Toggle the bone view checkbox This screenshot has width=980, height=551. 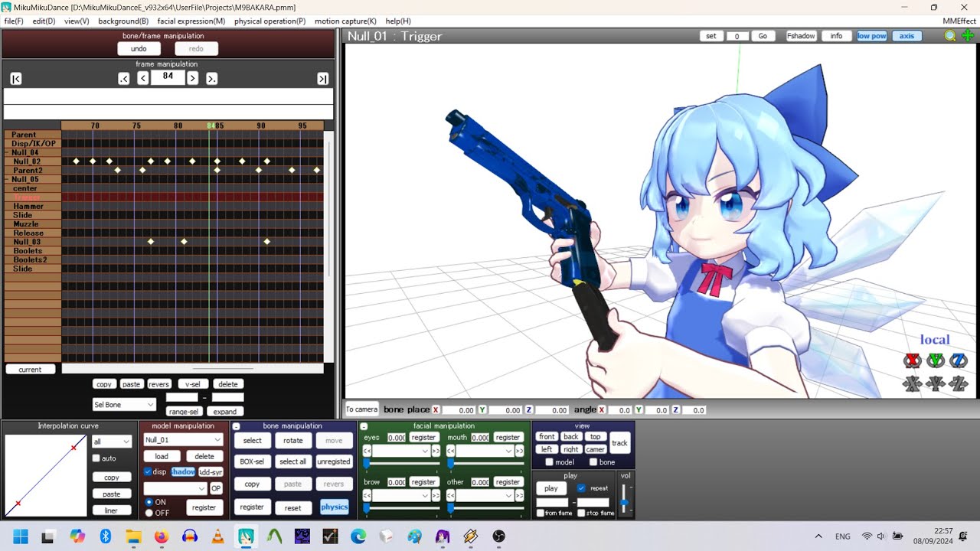(x=593, y=462)
